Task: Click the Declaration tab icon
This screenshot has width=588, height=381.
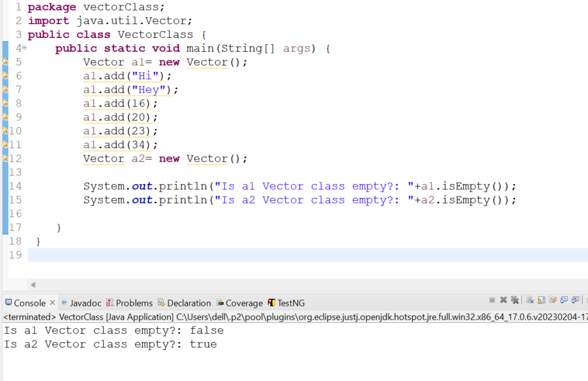Action: pyautogui.click(x=161, y=302)
